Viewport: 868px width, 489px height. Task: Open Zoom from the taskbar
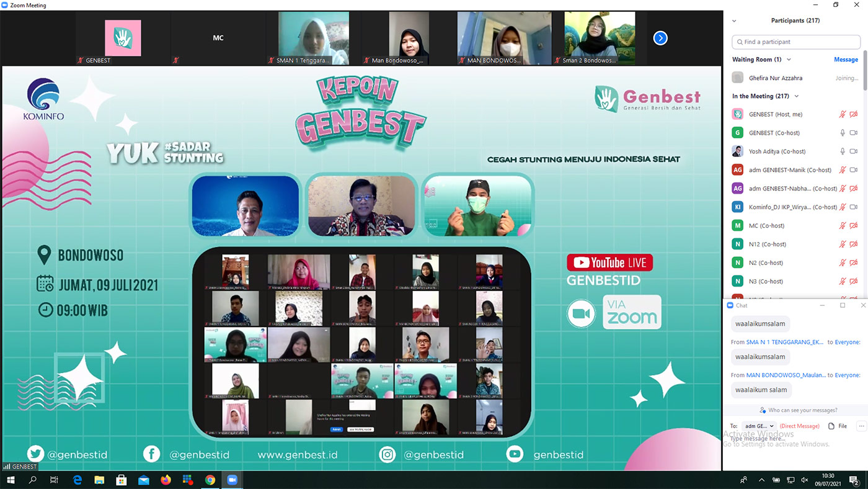click(x=232, y=480)
